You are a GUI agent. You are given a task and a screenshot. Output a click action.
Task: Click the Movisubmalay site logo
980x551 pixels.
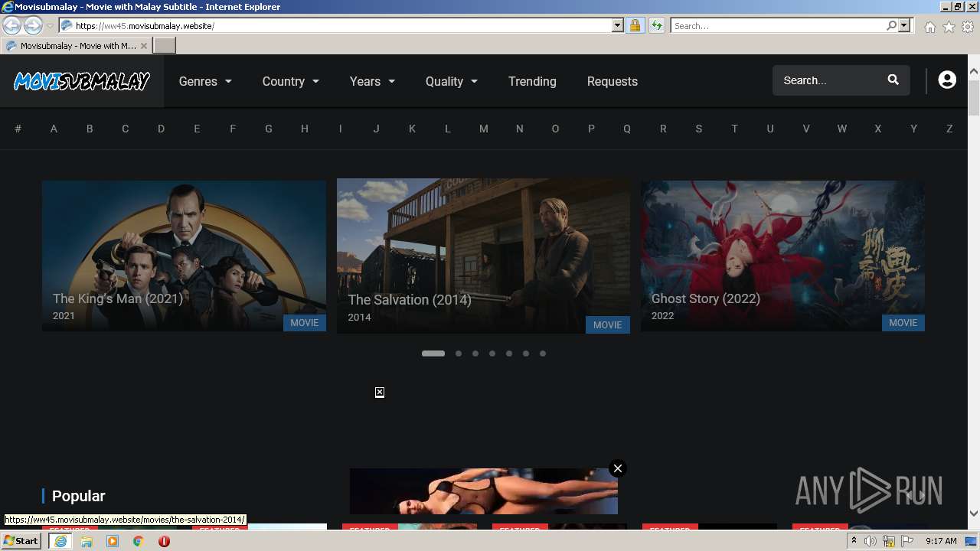click(82, 81)
